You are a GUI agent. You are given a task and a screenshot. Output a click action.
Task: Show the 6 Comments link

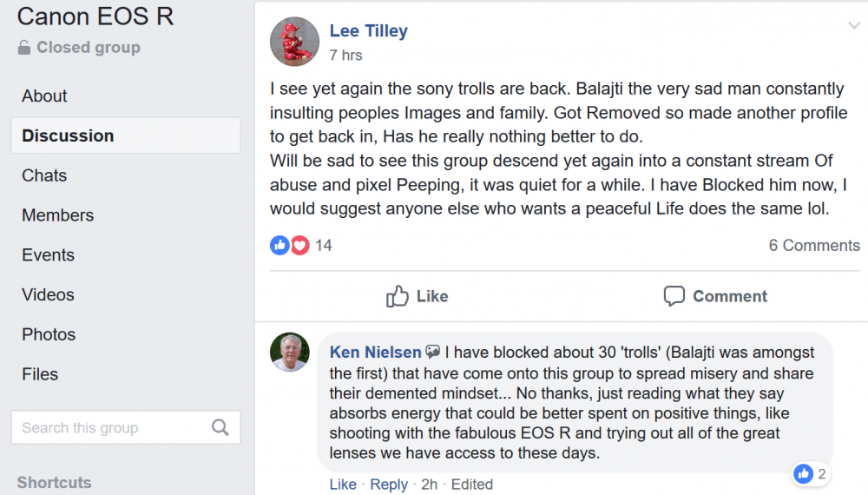[813, 246]
